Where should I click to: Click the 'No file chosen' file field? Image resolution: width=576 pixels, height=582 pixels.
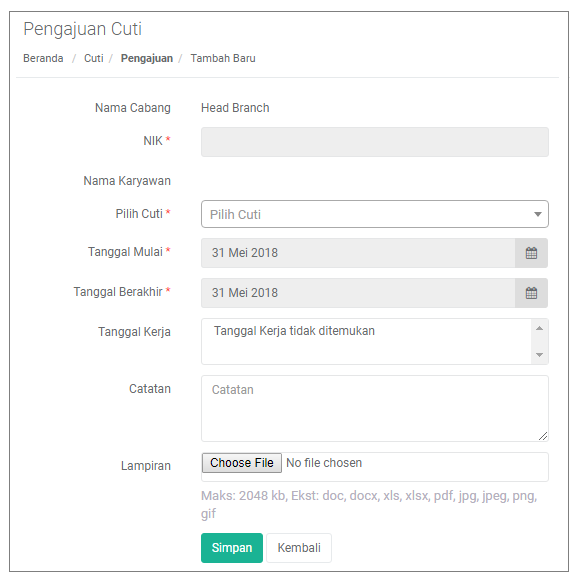click(374, 467)
